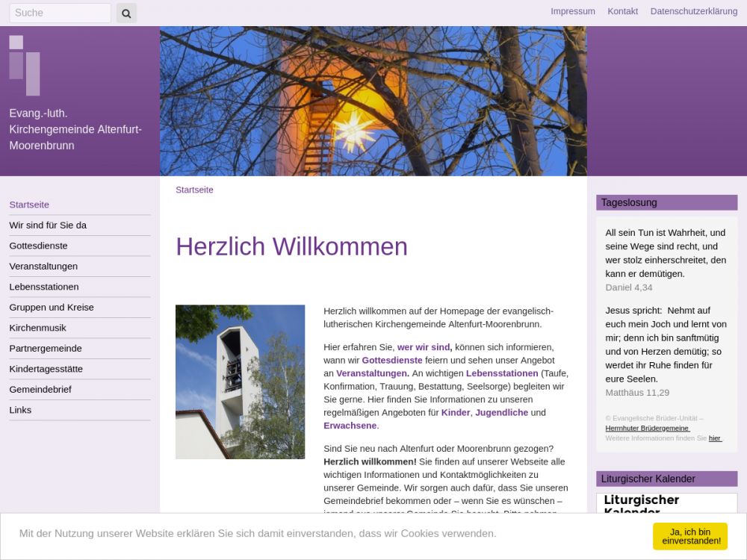Viewport: 747px width, 560px height.
Task: Click the church logo icon
Action: [25, 65]
